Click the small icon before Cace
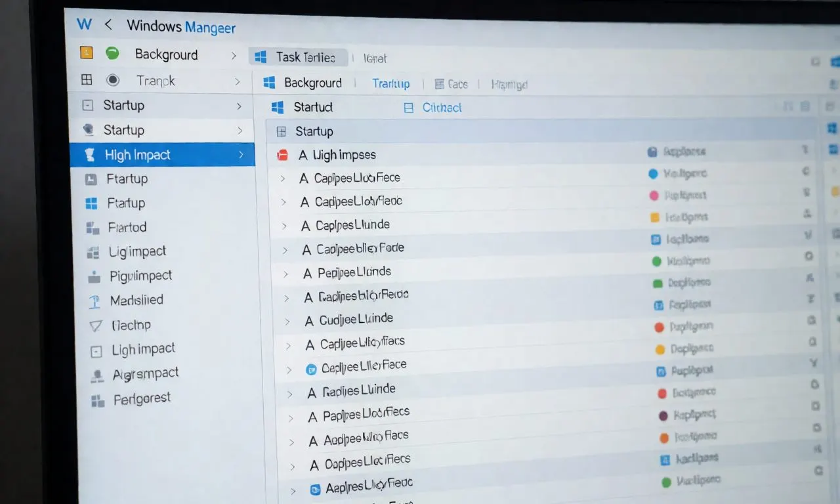Screen dimensions: 840x504 [x=439, y=84]
